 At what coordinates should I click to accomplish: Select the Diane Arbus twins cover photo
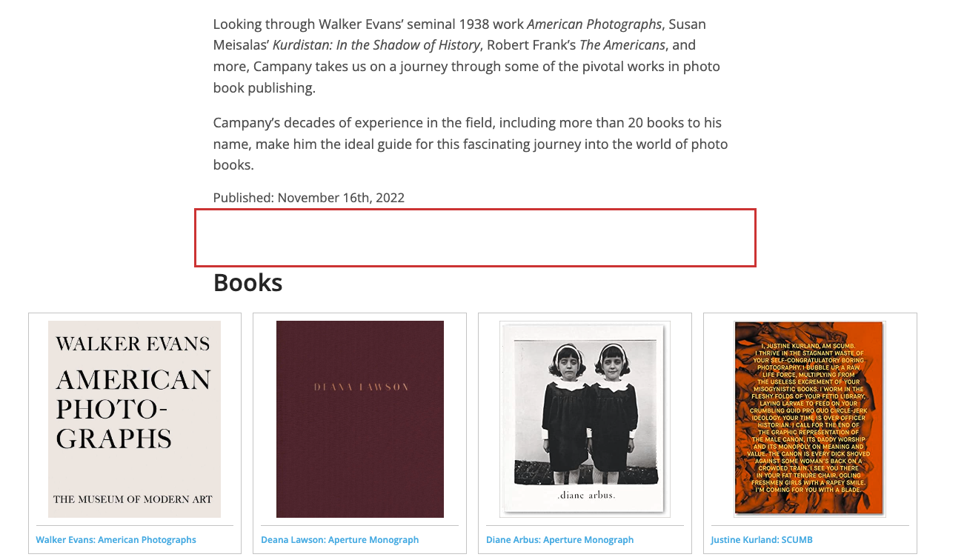click(585, 419)
